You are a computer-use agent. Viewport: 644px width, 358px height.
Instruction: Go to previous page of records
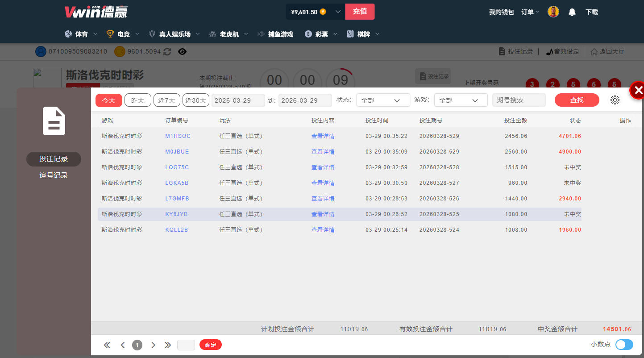point(123,345)
